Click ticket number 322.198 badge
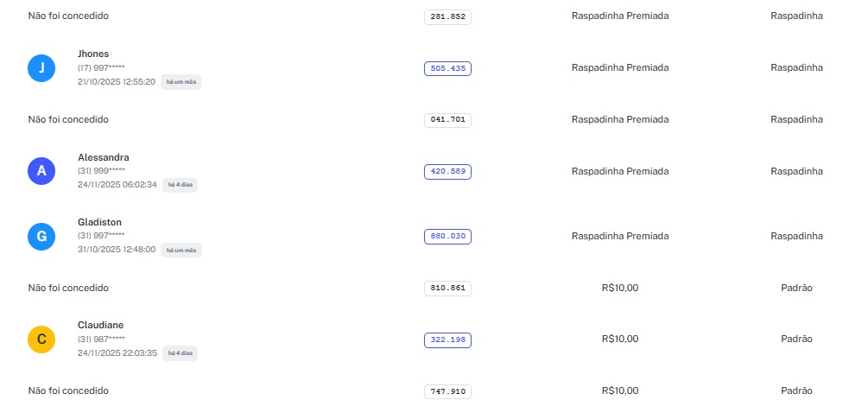 tap(447, 340)
